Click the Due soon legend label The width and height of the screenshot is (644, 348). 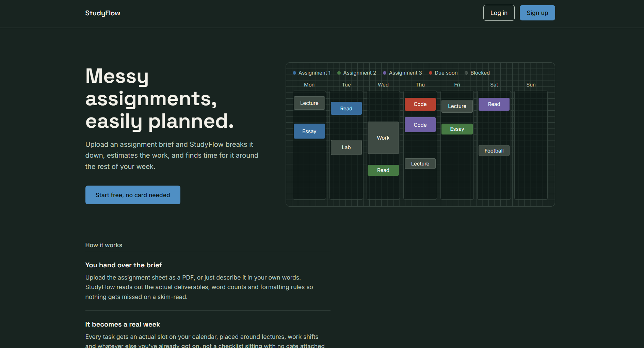446,73
